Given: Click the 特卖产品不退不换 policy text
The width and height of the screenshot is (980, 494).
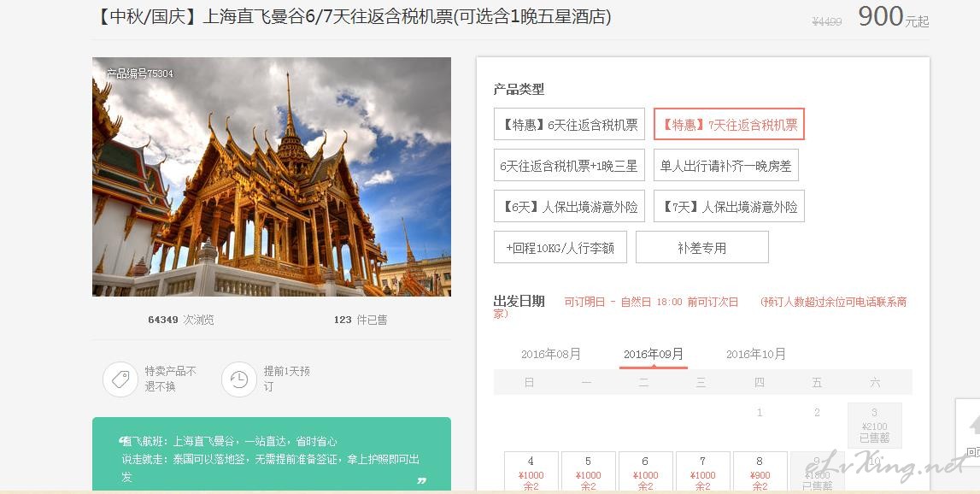Looking at the screenshot, I should coord(170,379).
